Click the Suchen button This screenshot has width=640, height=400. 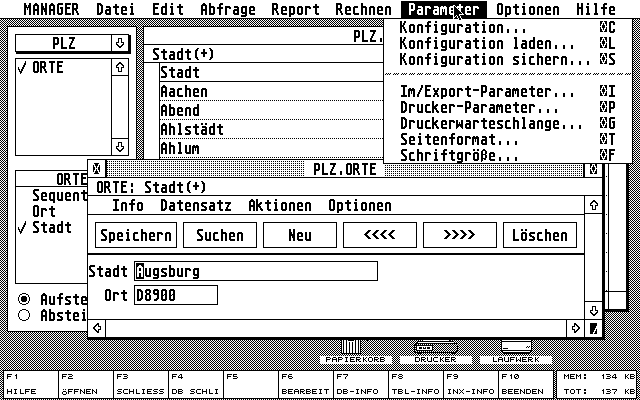click(x=220, y=235)
